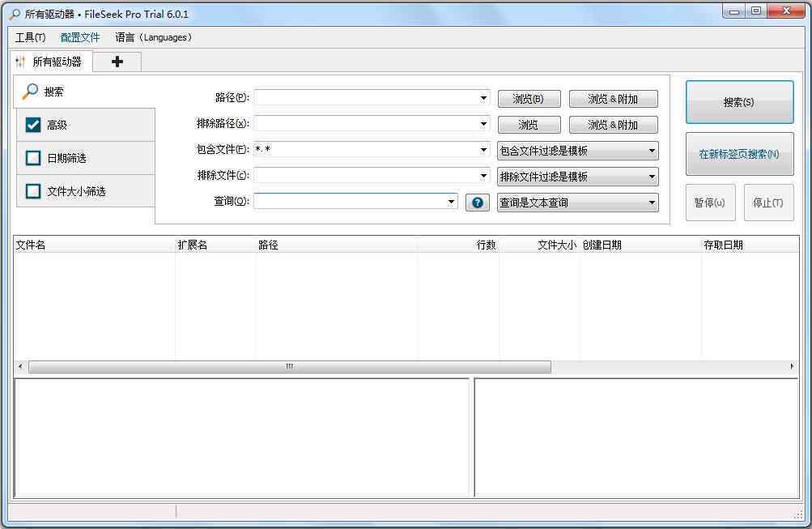
Task: Click the right preview pane
Action: 636,437
